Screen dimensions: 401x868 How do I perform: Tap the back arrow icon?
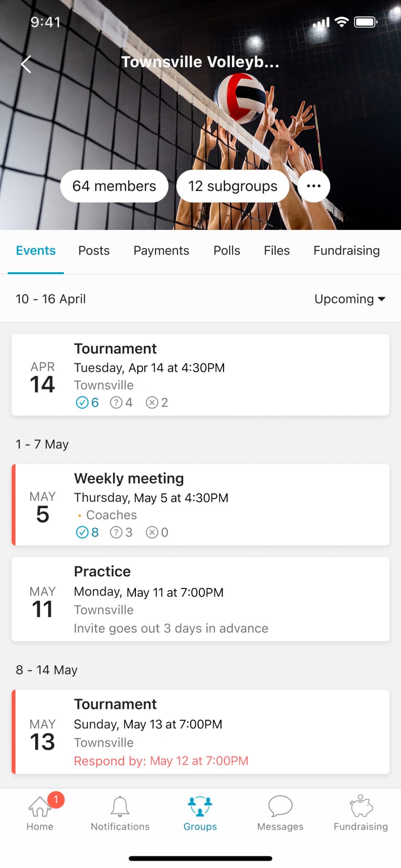(x=26, y=64)
